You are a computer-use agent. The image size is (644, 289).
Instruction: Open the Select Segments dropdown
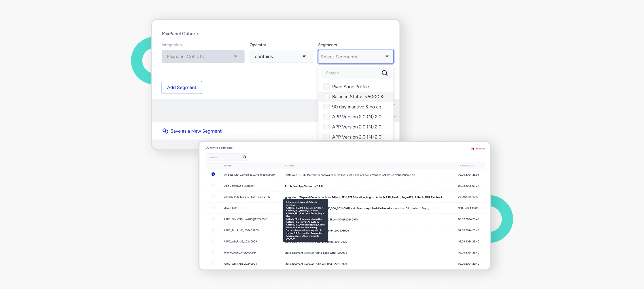pyautogui.click(x=356, y=57)
